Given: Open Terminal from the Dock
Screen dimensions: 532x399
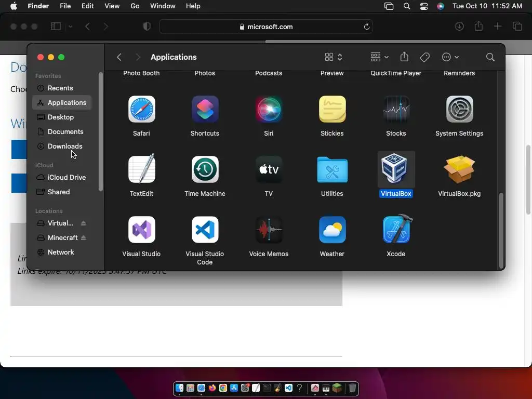Looking at the screenshot, I should point(267,388).
